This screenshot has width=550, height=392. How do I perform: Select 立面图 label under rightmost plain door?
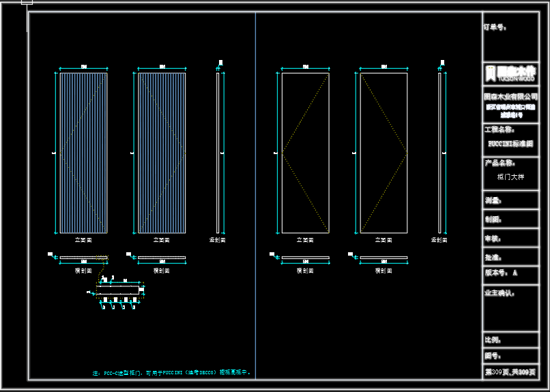click(383, 240)
